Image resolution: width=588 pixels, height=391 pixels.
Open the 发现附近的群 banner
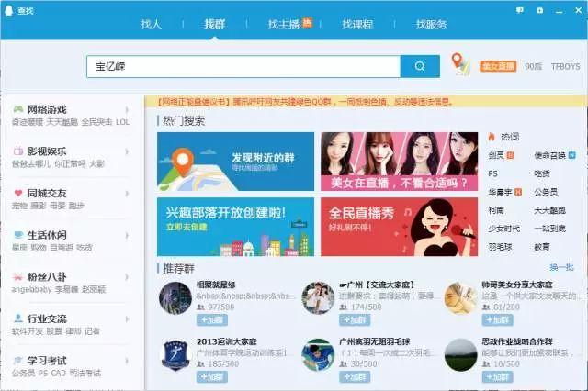[235, 162]
